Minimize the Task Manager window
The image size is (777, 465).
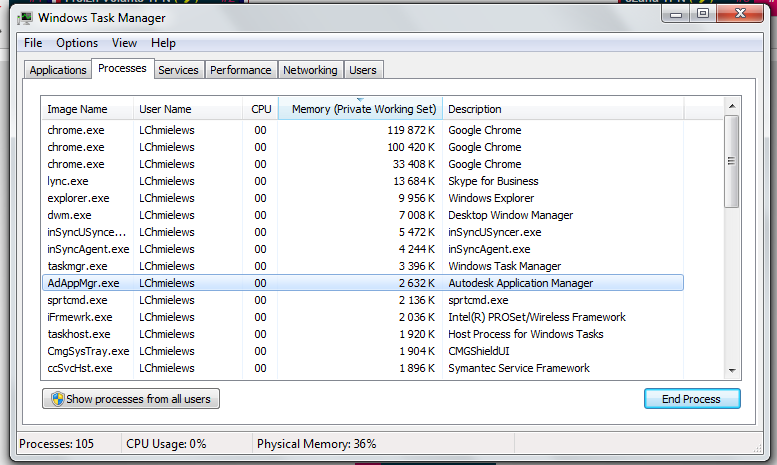click(675, 14)
